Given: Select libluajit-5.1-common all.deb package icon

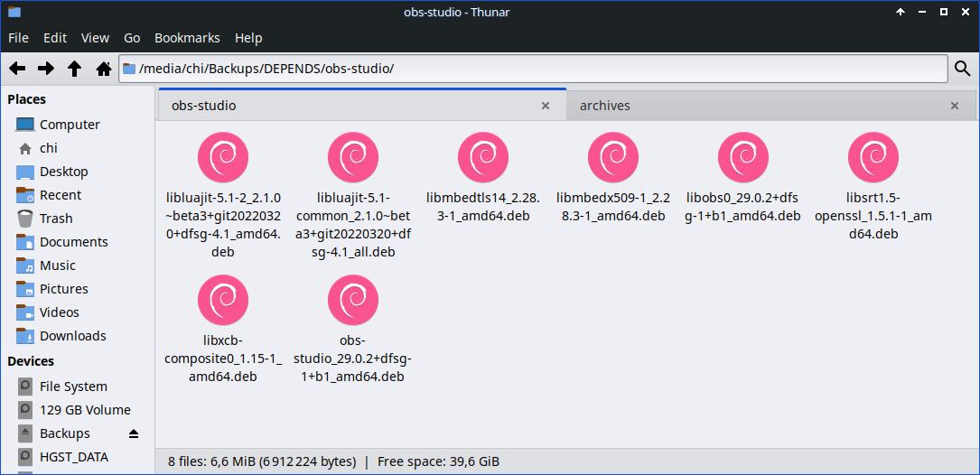Looking at the screenshot, I should tap(353, 157).
